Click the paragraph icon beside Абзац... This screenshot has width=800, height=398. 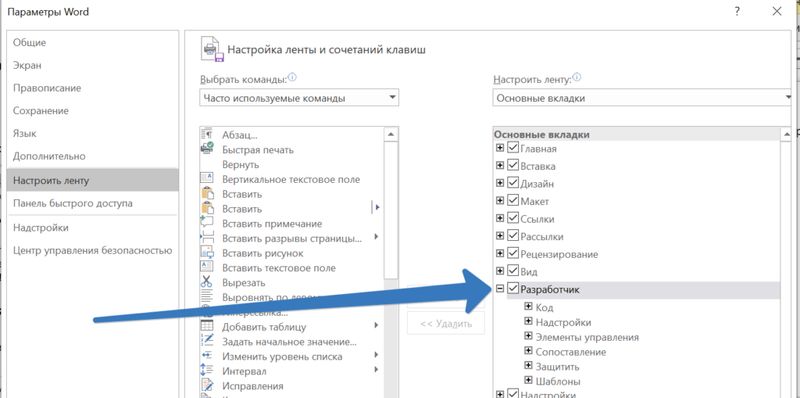pos(207,134)
